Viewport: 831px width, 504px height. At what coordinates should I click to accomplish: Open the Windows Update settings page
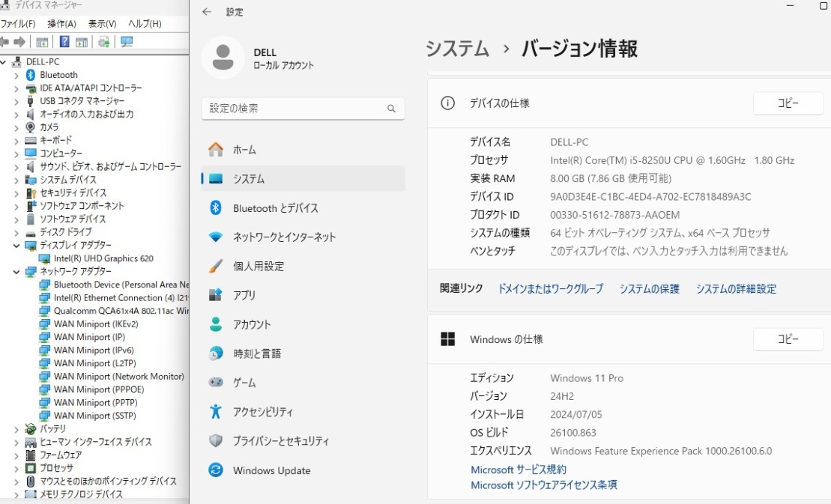coord(271,470)
